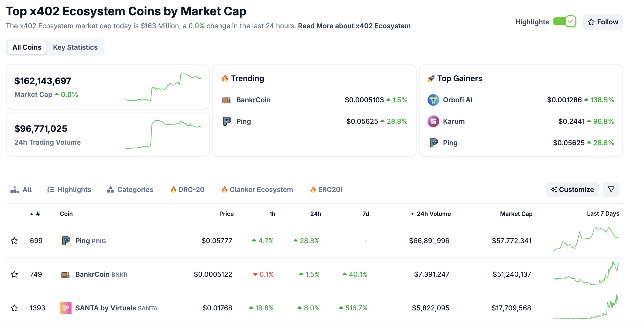Click the BankrCoin logo in table row

point(65,274)
